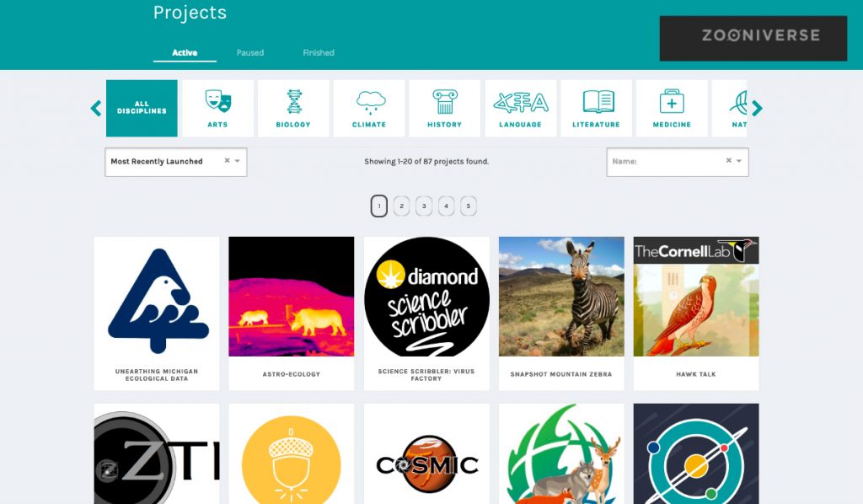Viewport: 863px width, 504px height.
Task: Select the Language discipline icon
Action: click(x=520, y=107)
